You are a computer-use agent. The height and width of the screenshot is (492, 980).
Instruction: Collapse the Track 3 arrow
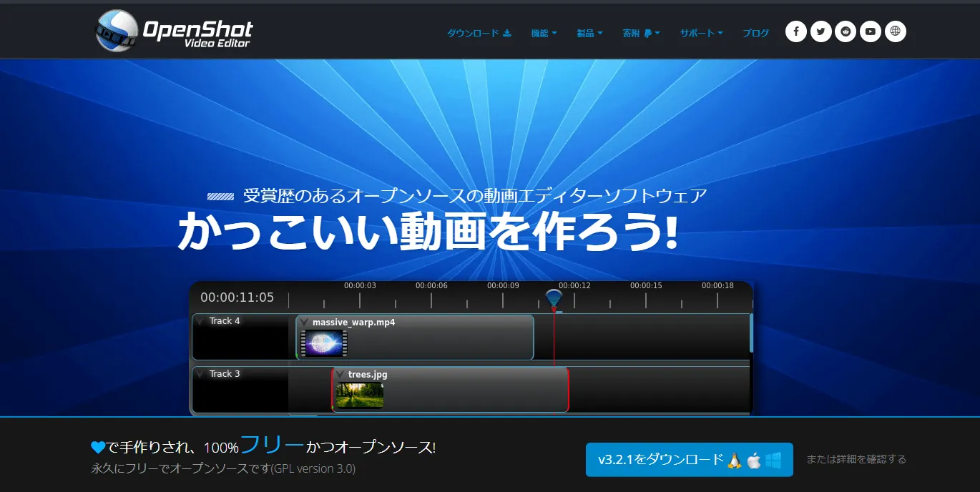[x=200, y=374]
